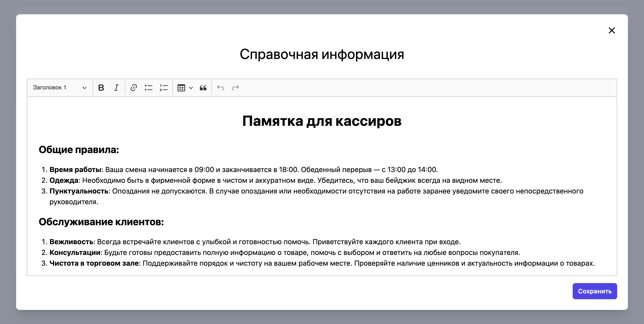Close the Справочная информация dialog

point(612,30)
